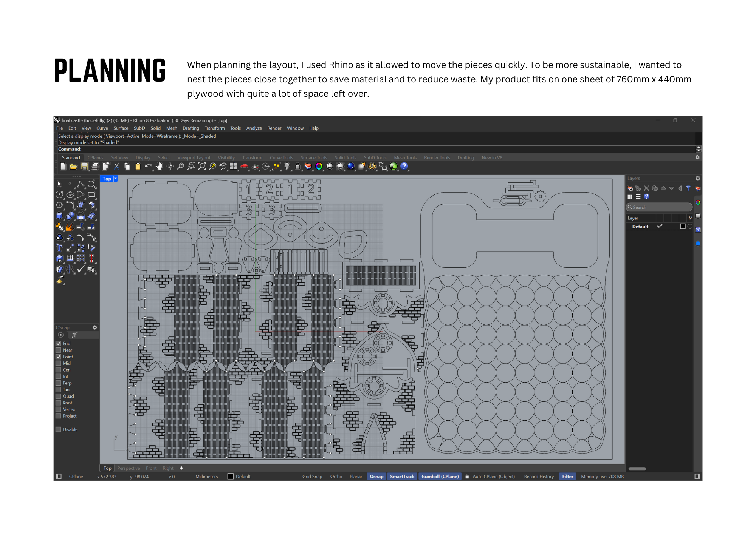Open the OSnap panel gear menu
The width and height of the screenshot is (756, 534).
pyautogui.click(x=95, y=327)
